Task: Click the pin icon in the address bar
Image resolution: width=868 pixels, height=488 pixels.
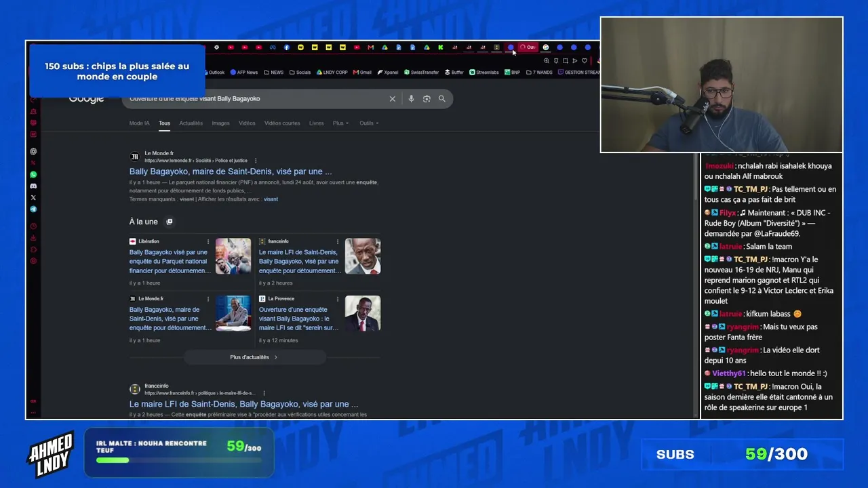Action: (x=556, y=61)
